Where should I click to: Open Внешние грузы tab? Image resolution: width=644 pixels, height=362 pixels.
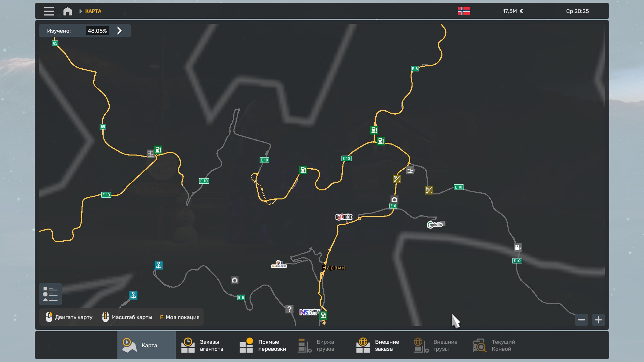[438, 345]
